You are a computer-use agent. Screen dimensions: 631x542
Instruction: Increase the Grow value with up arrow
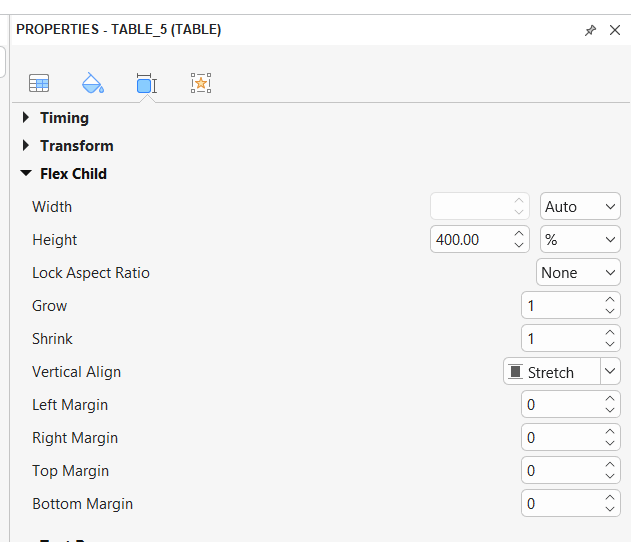[610, 300]
